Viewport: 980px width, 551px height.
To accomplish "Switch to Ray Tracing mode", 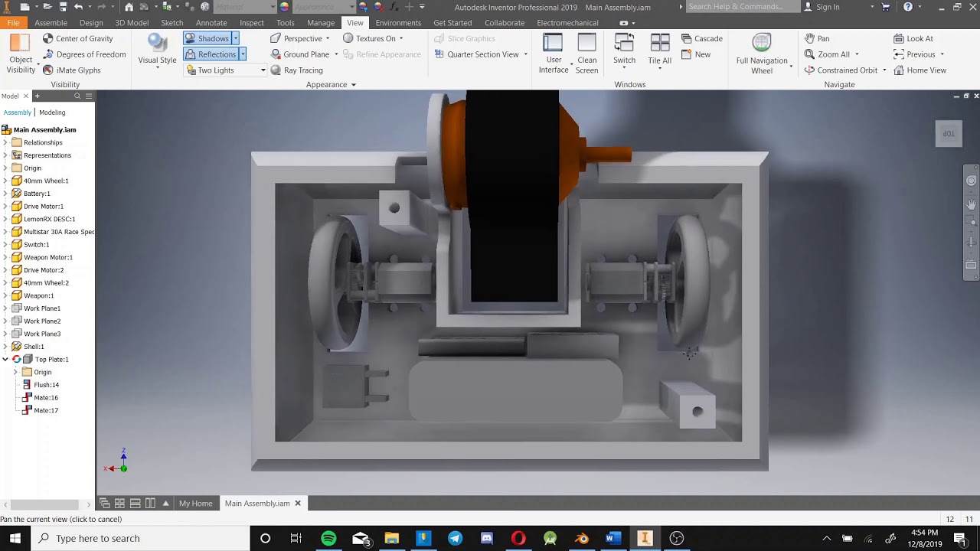I will 296,70.
